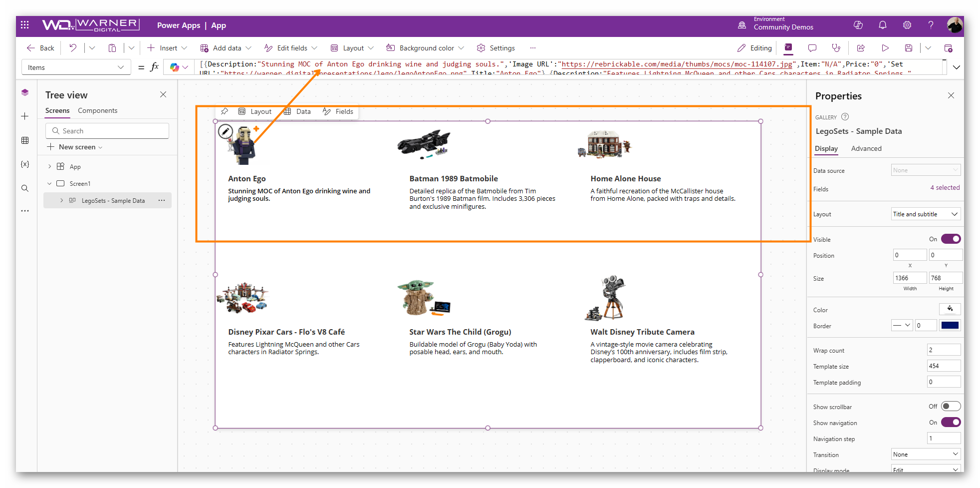Open Variables (x) sidebar icon

pos(25,164)
